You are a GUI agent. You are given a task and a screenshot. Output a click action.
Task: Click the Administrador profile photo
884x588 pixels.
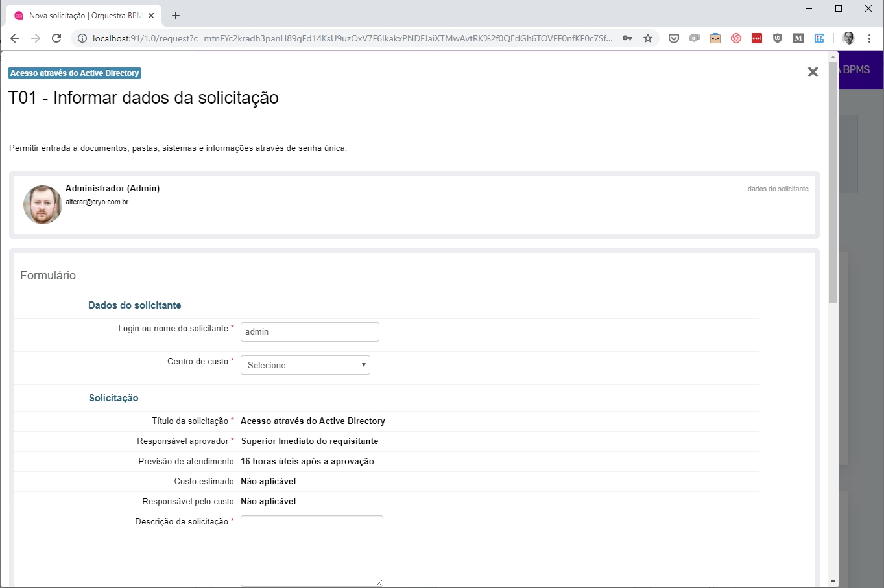tap(43, 205)
